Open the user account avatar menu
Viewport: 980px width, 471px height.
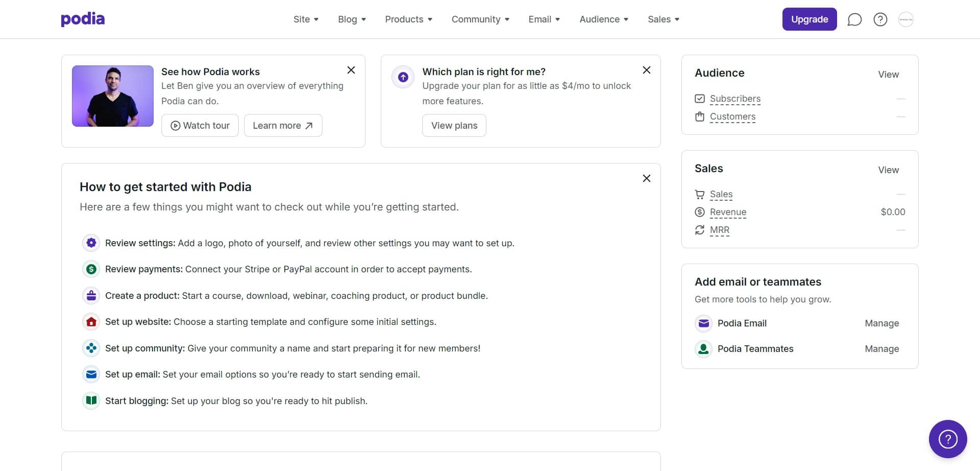coord(905,19)
